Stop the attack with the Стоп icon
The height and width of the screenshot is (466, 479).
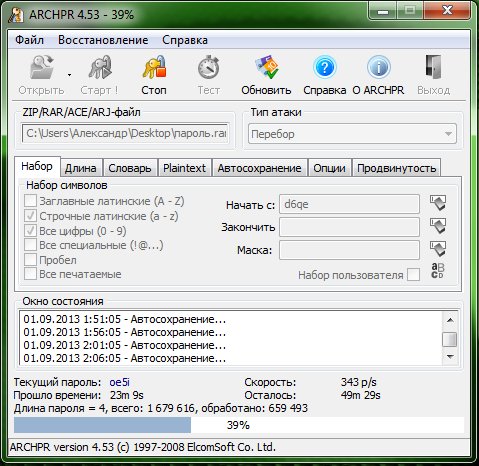[x=154, y=67]
